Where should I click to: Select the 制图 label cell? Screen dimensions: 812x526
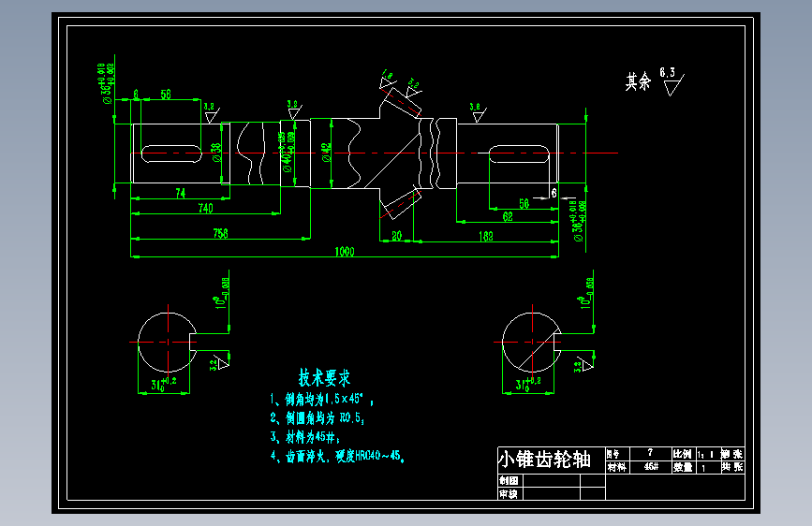pyautogui.click(x=510, y=480)
